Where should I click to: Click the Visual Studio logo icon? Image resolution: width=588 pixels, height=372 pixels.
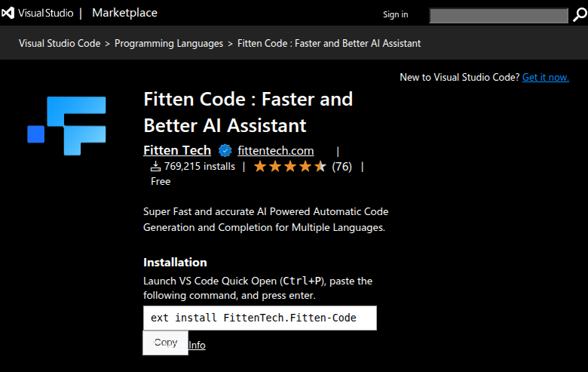tap(8, 13)
